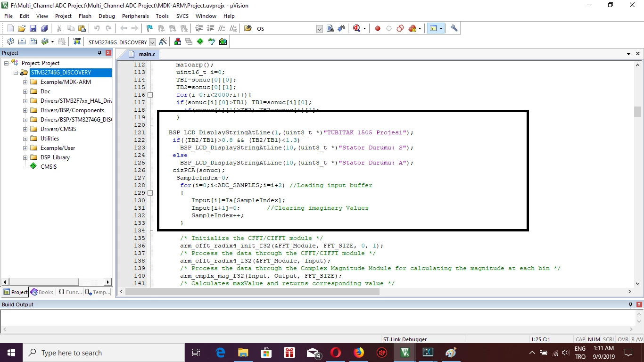Open a file using the folder icon
The image size is (644, 362).
pyautogui.click(x=22, y=28)
